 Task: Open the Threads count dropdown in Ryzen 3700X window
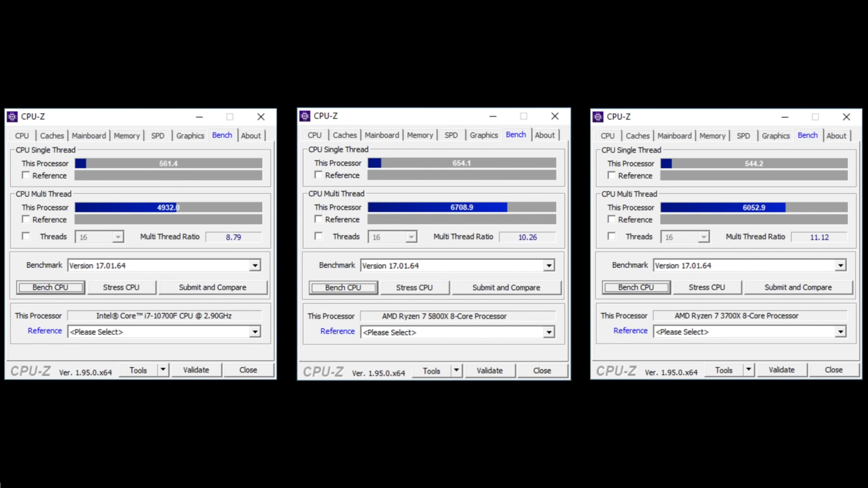point(704,237)
